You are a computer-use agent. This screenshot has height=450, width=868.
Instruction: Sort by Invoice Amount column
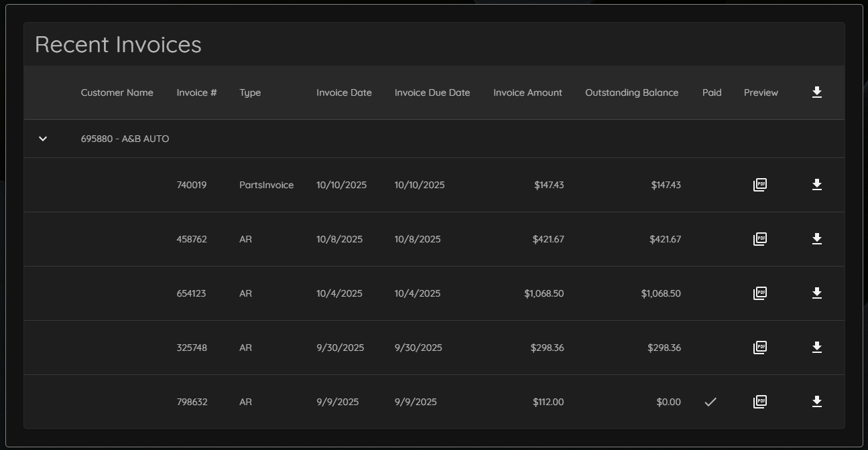tap(528, 92)
